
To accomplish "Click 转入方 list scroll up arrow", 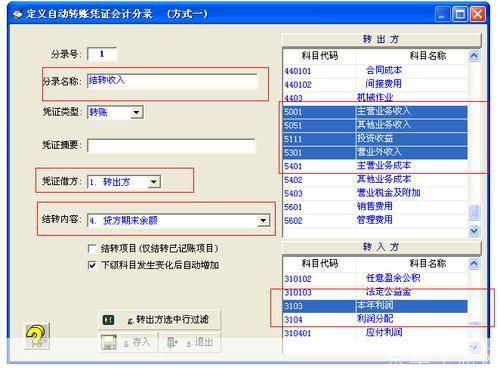I will [x=474, y=264].
